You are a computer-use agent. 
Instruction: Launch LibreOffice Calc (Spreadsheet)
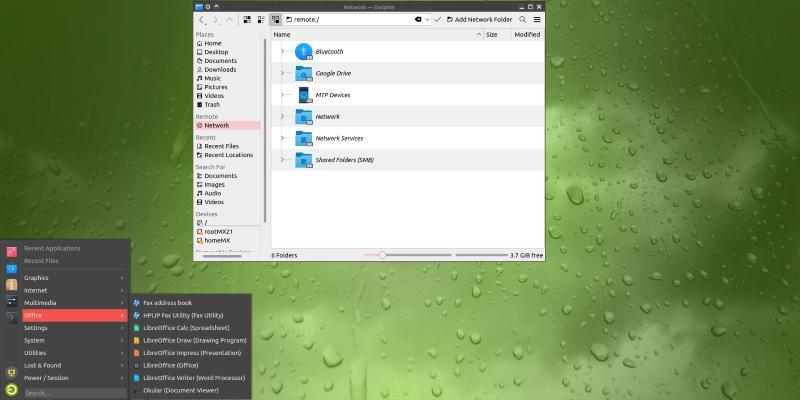pyautogui.click(x=190, y=328)
